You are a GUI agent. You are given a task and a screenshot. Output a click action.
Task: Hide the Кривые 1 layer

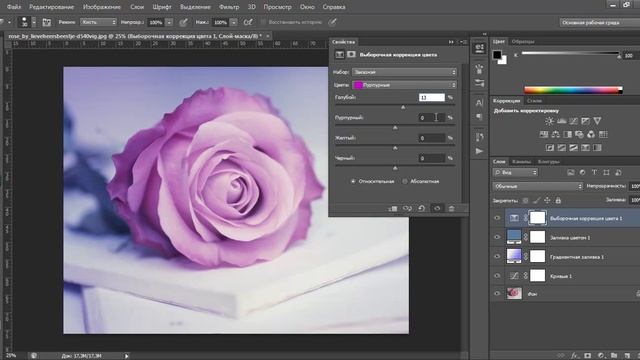(x=497, y=276)
